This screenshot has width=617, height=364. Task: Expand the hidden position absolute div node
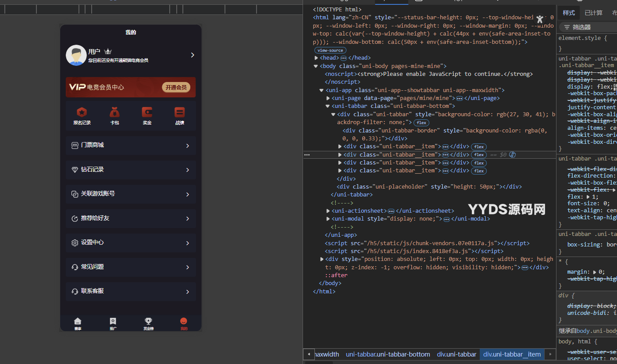[x=322, y=259]
